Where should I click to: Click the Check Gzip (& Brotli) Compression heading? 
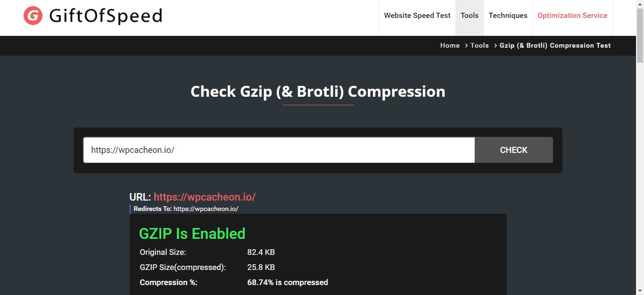[x=318, y=91]
